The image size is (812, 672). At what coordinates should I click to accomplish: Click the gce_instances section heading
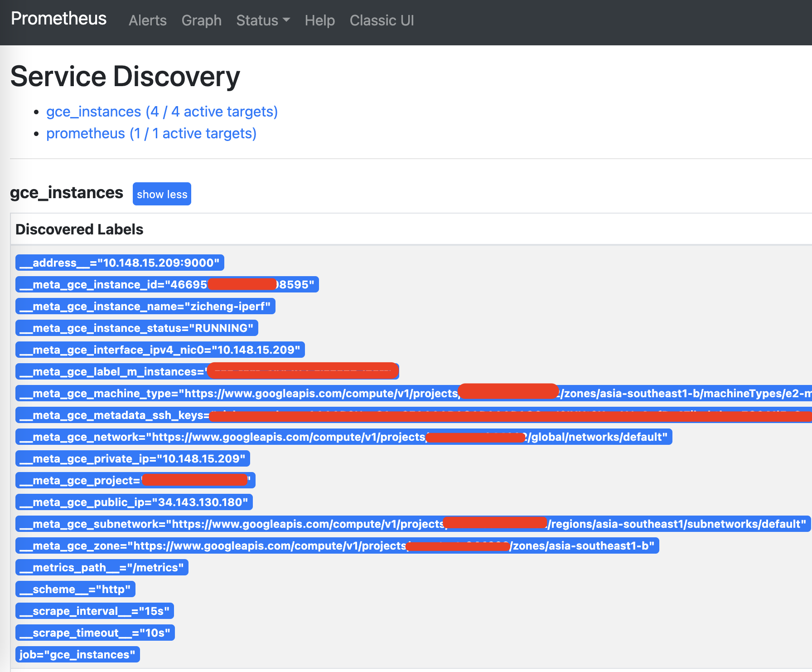point(67,193)
